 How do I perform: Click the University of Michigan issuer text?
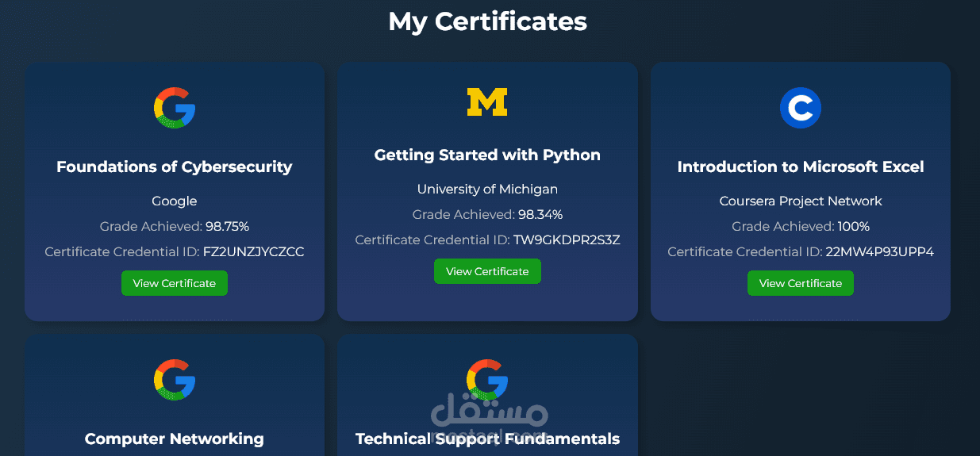click(487, 189)
